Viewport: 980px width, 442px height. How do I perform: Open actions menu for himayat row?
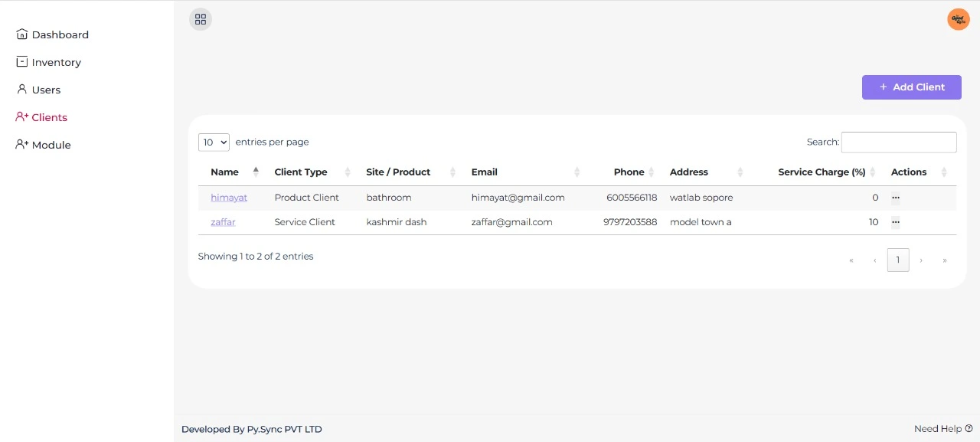[x=895, y=198]
